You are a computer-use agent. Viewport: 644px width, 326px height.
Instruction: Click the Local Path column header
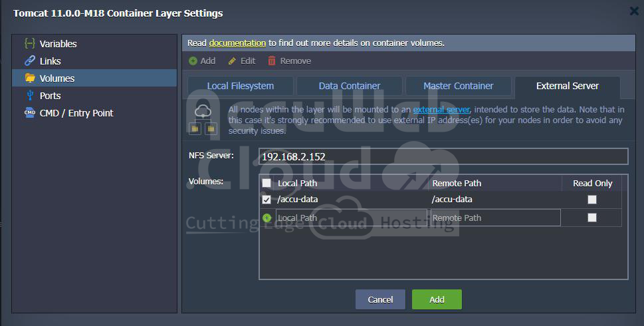click(297, 184)
